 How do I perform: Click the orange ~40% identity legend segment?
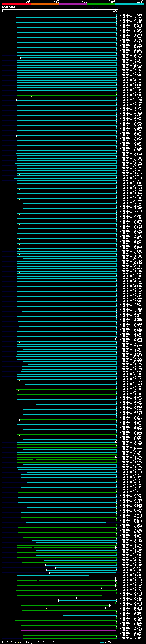tap(45, 4)
